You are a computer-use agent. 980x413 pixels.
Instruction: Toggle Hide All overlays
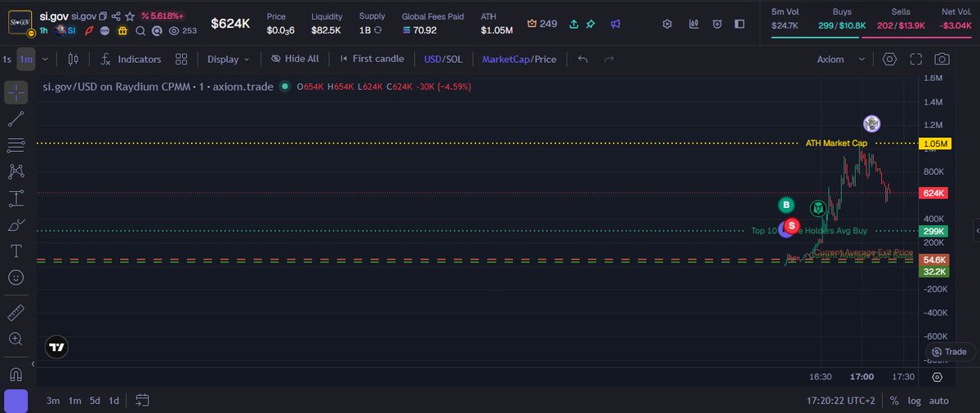[x=295, y=59]
